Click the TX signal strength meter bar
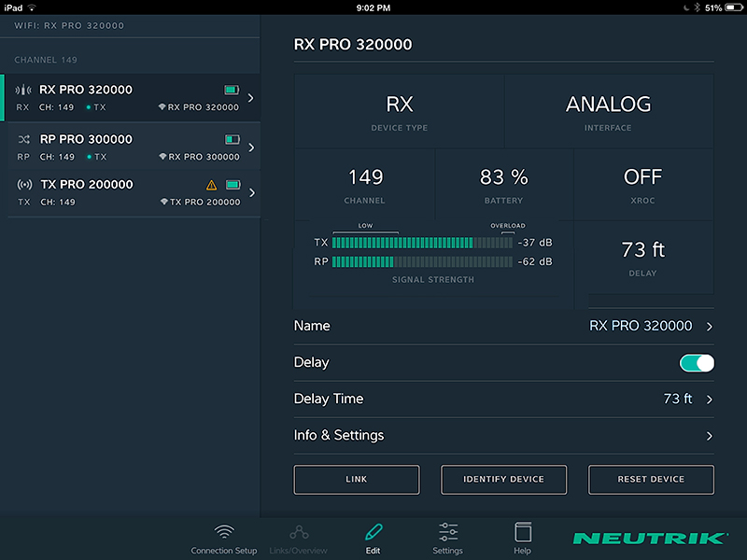This screenshot has height=560, width=747. (422, 243)
